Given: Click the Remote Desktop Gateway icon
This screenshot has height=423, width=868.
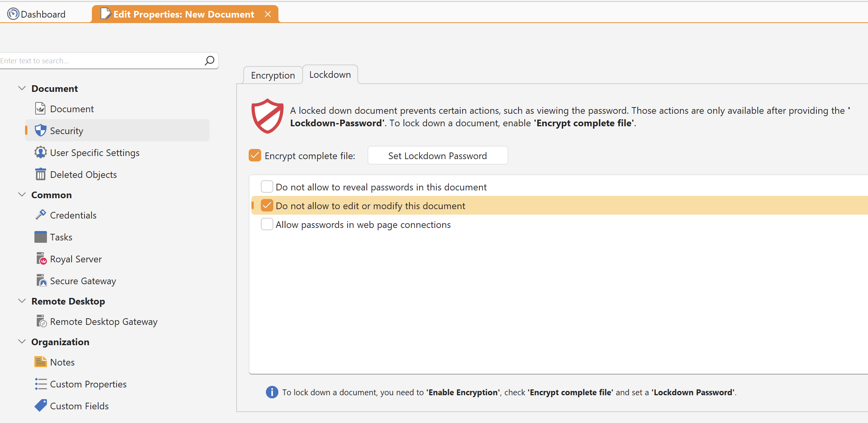Looking at the screenshot, I should [41, 321].
